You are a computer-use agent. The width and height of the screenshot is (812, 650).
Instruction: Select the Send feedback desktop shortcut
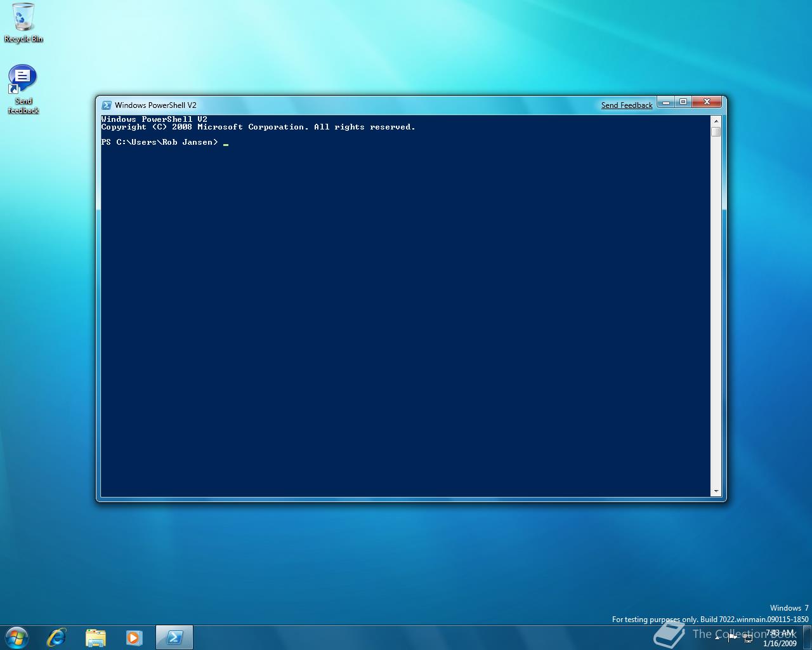tap(23, 90)
